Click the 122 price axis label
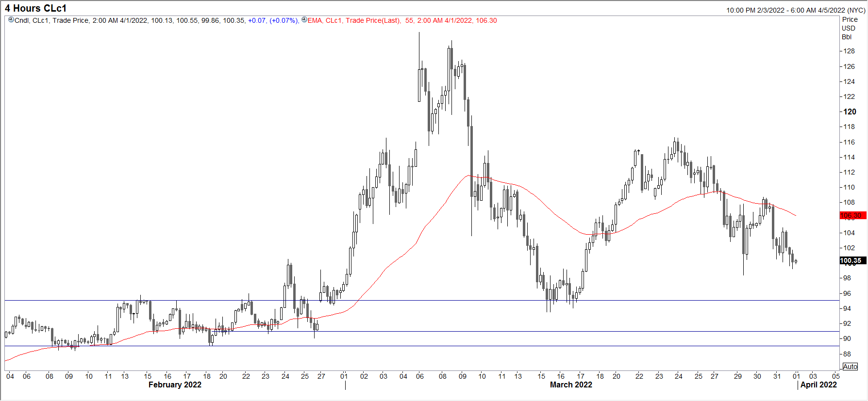The height and width of the screenshot is (401, 868). (849, 96)
